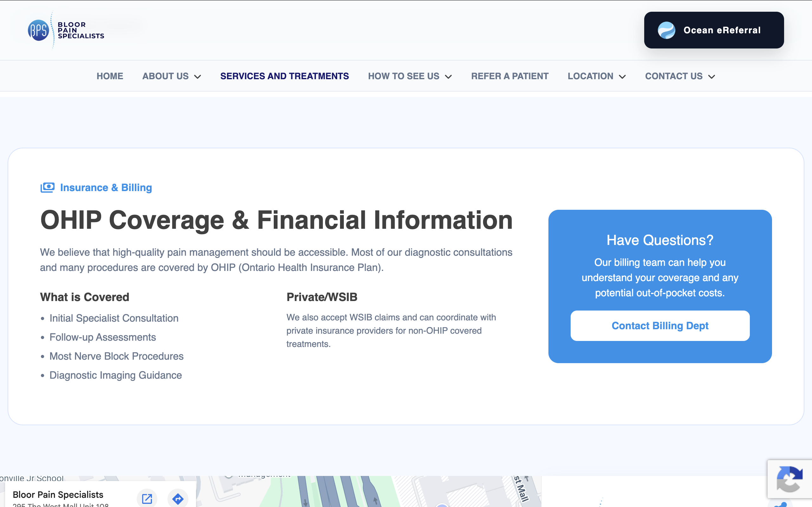The height and width of the screenshot is (507, 812).
Task: Click the Insurance & Billing heading link
Action: pyautogui.click(x=106, y=188)
